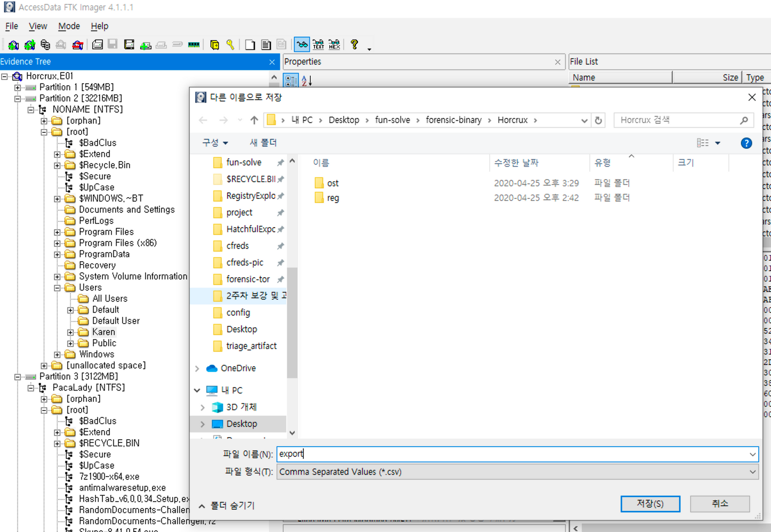The height and width of the screenshot is (532, 771).
Task: Collapse the Users folder in tree
Action: 57,288
